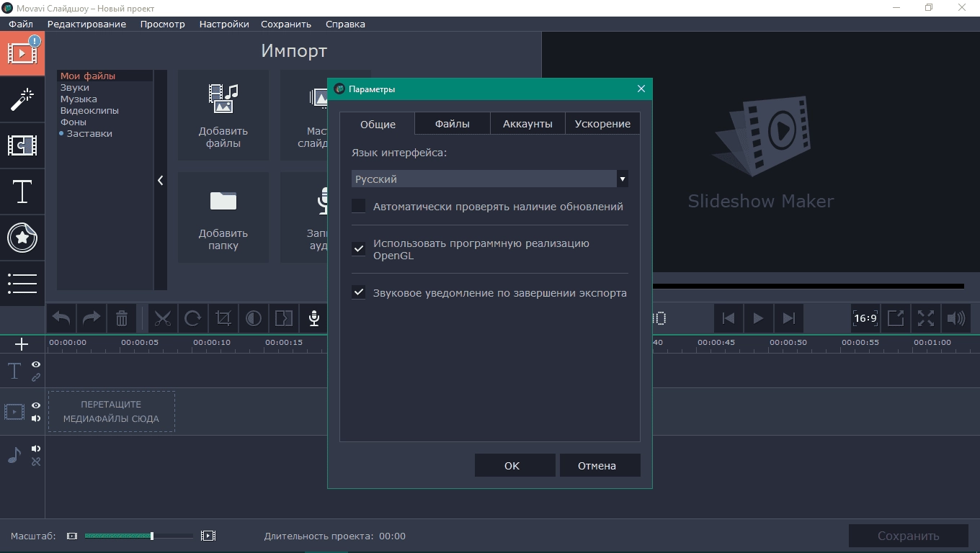Select Заставки category
Image resolution: width=980 pixels, height=553 pixels.
(x=89, y=133)
